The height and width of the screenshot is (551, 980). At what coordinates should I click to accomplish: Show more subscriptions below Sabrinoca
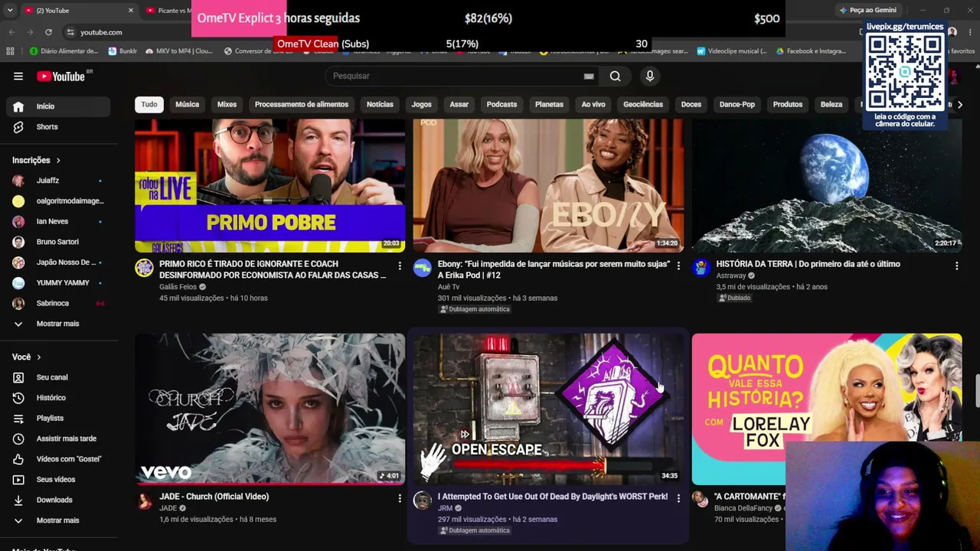[59, 324]
